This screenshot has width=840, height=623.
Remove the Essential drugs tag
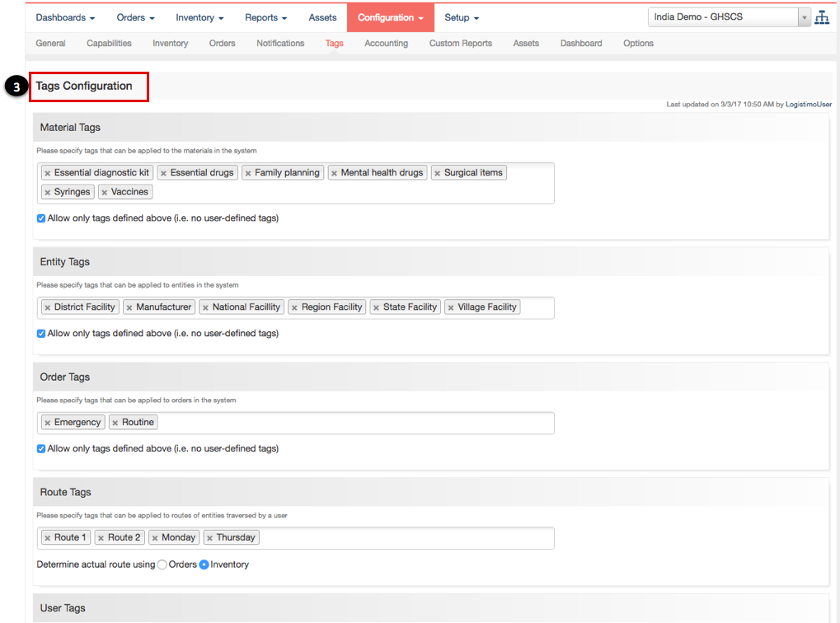[x=163, y=173]
